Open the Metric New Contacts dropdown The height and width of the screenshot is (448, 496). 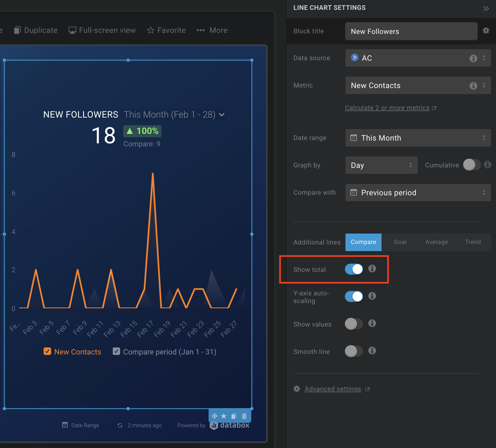click(x=418, y=85)
